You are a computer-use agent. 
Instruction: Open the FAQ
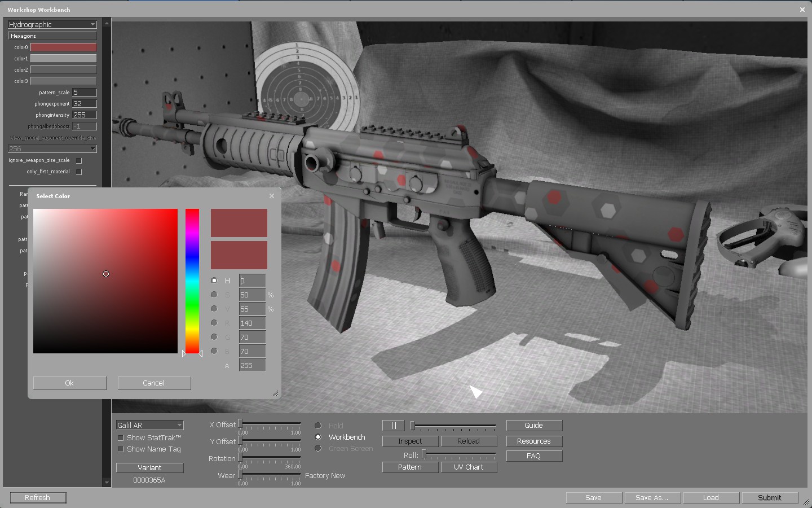point(534,456)
